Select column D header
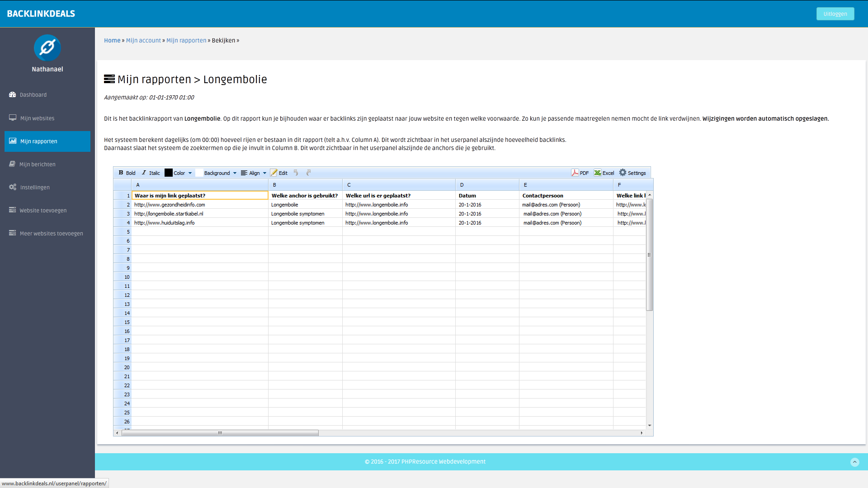This screenshot has height=488, width=868. pos(487,184)
